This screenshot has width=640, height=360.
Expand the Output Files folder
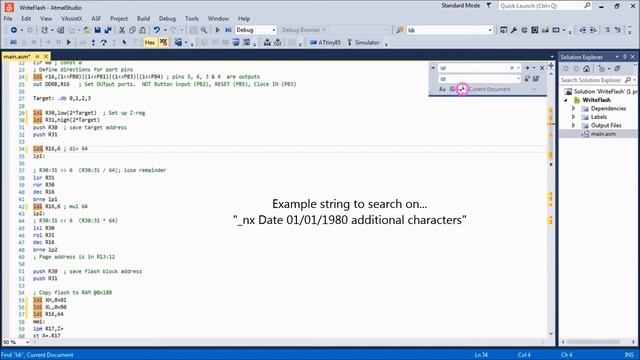pos(573,126)
